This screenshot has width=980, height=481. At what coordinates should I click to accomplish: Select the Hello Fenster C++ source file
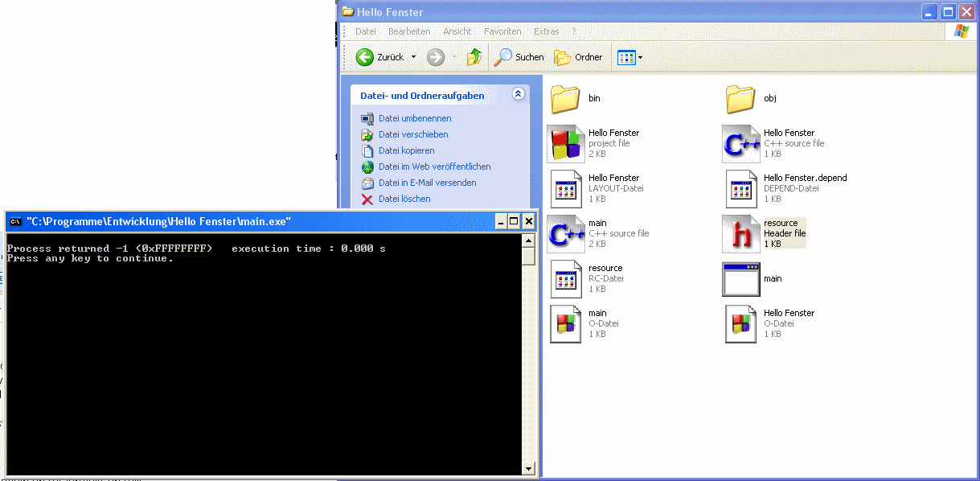point(740,144)
